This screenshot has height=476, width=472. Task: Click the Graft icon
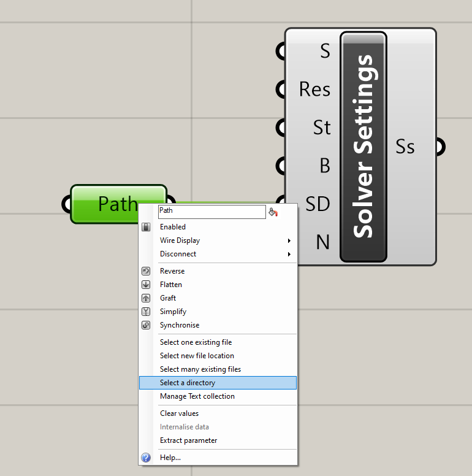[146, 298]
